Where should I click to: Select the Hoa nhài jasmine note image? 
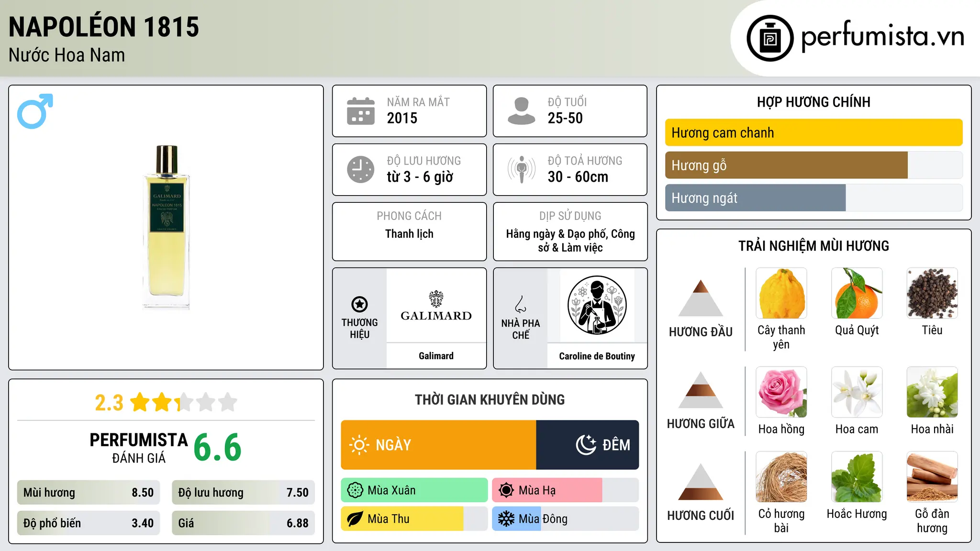click(x=932, y=392)
